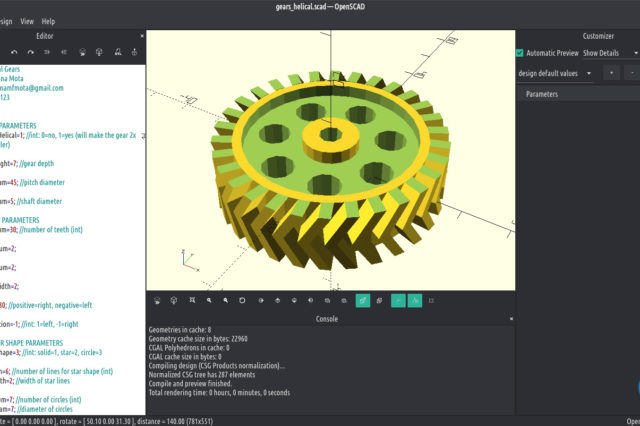Open the Show Details dropdown
Image resolution: width=640 pixels, height=426 pixels.
[x=608, y=52]
